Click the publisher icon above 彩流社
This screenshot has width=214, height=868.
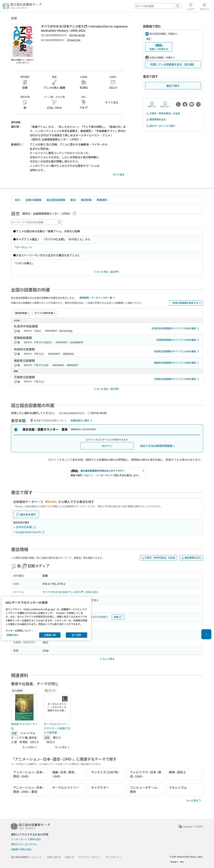click(x=83, y=82)
